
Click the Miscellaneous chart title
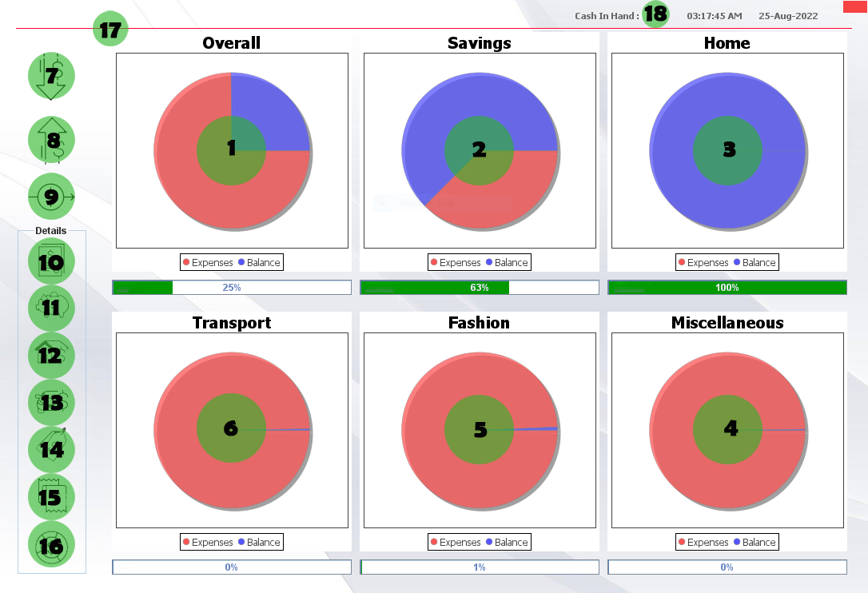[x=727, y=323]
